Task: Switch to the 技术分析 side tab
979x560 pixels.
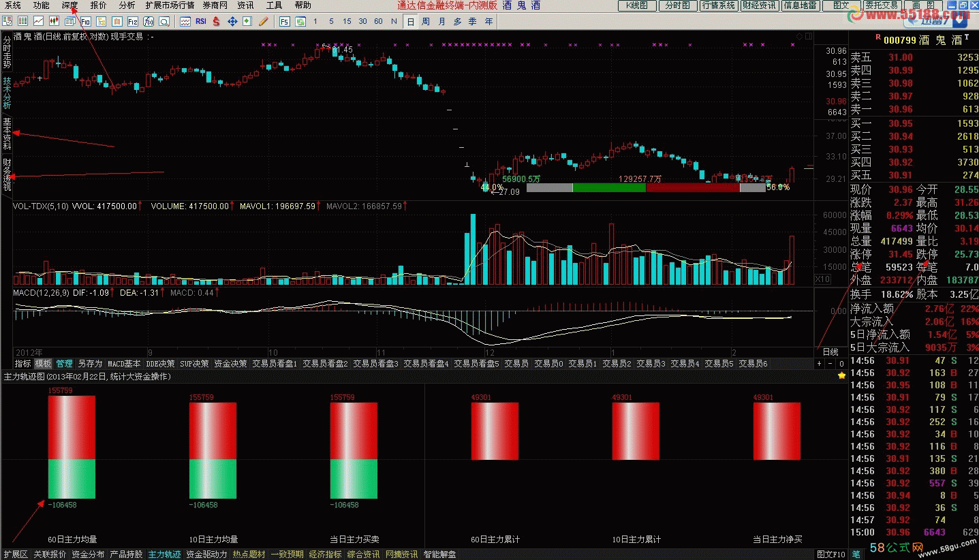Action: coord(6,93)
